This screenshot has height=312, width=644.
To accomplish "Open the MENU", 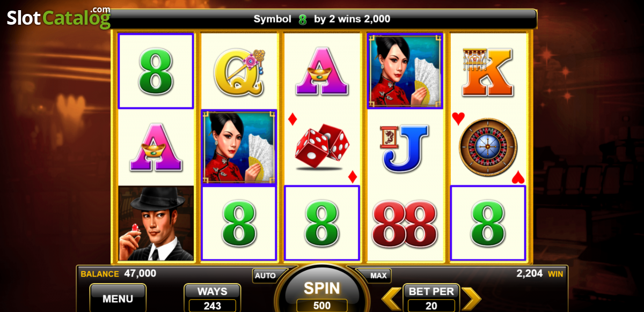I will 118,298.
